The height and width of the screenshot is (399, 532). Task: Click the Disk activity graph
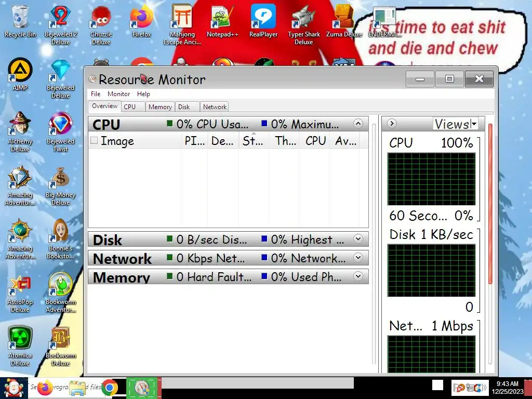431,270
